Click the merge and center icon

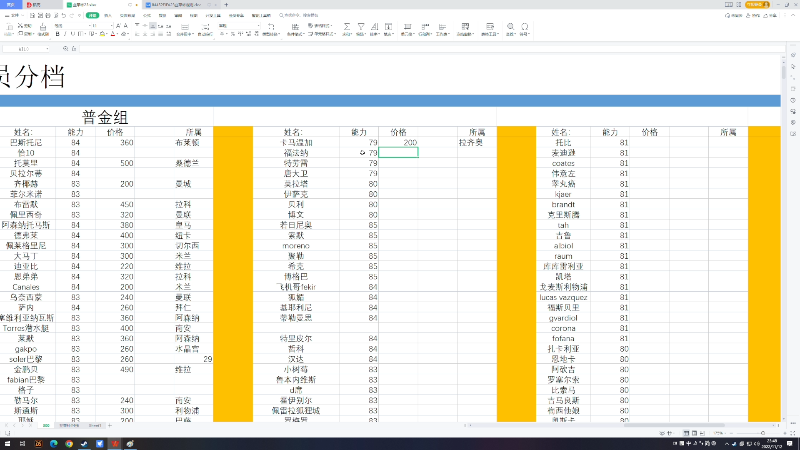(185, 29)
